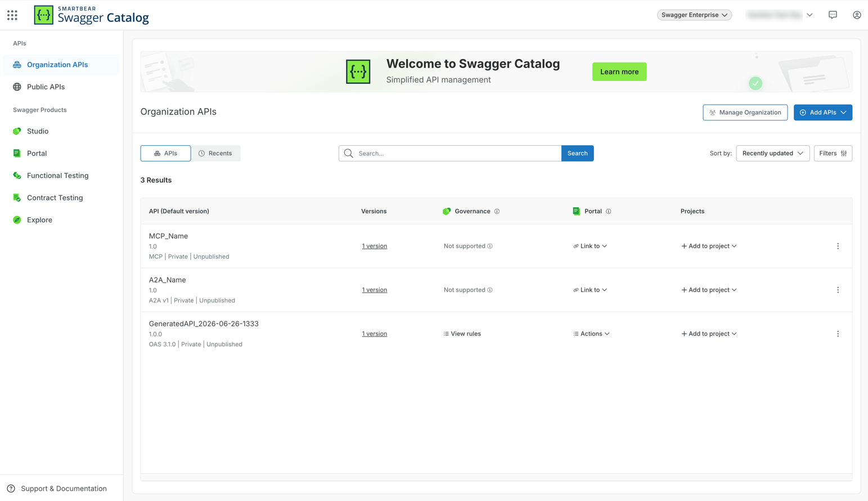Expand Link to for A2A_Name
Image resolution: width=868 pixels, height=501 pixels.
[x=590, y=290]
